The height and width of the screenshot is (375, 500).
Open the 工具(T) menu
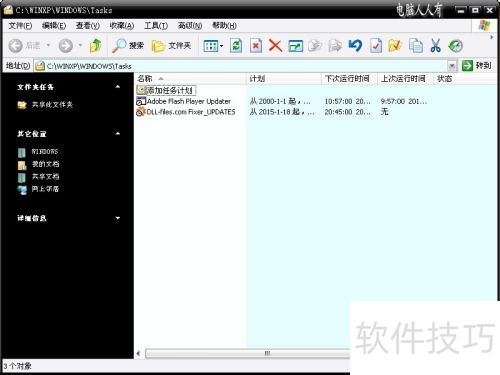(x=156, y=26)
